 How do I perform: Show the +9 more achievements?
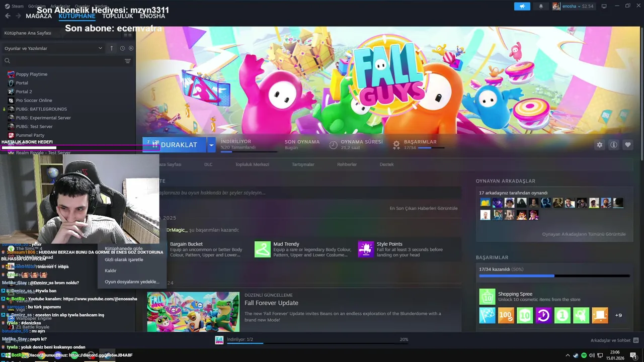[x=618, y=315]
